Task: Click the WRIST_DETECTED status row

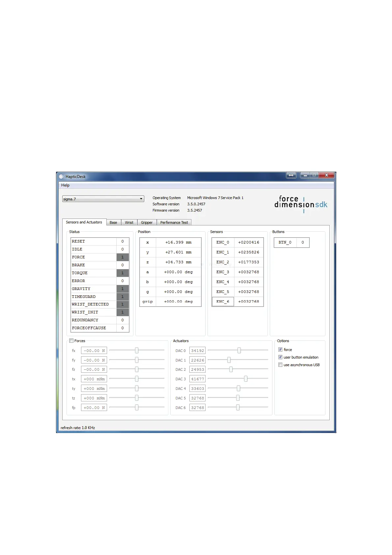Action: pyautogui.click(x=100, y=304)
